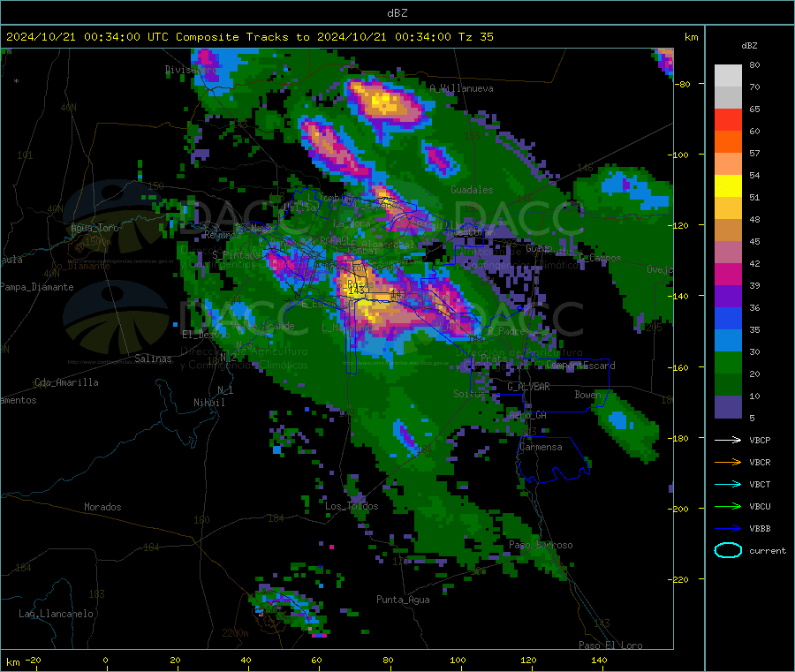Click the 'dBZ' title at top center
Viewport: 795px width, 672px height.
tap(397, 13)
